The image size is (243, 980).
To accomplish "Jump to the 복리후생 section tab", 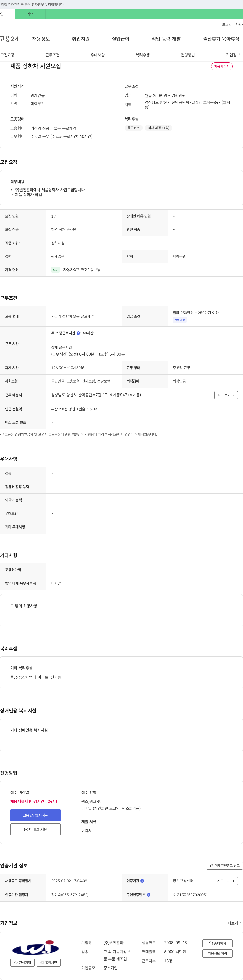I will 143,55.
